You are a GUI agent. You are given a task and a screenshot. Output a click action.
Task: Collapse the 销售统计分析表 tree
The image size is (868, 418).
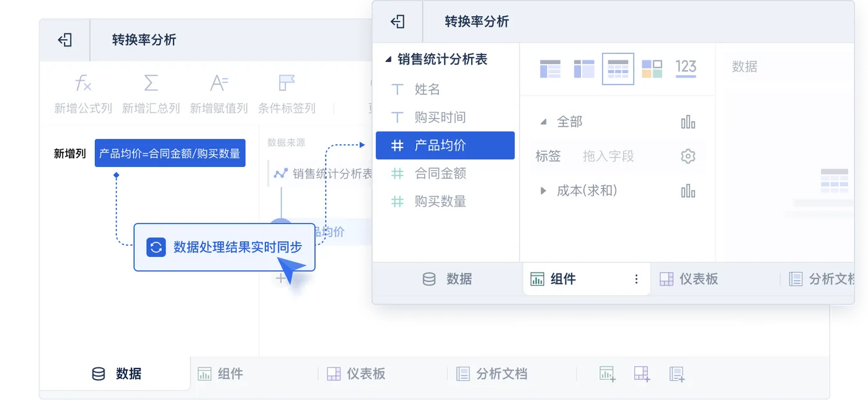[x=388, y=60]
